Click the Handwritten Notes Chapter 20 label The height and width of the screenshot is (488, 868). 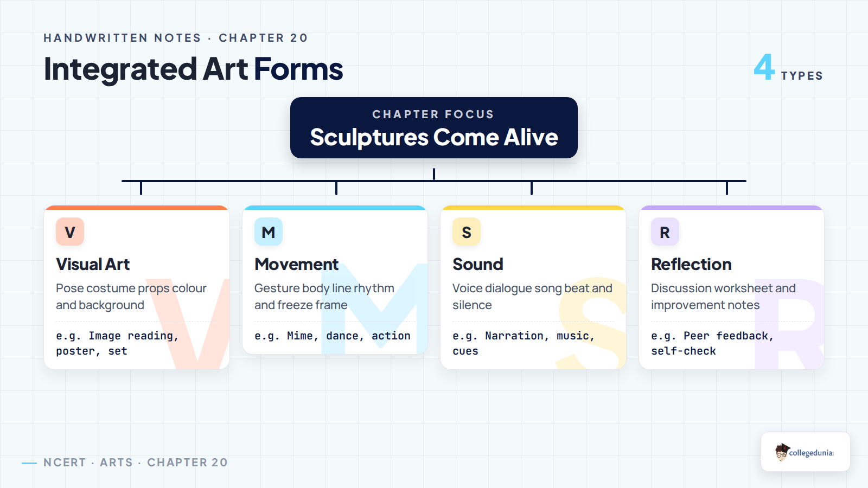point(176,38)
